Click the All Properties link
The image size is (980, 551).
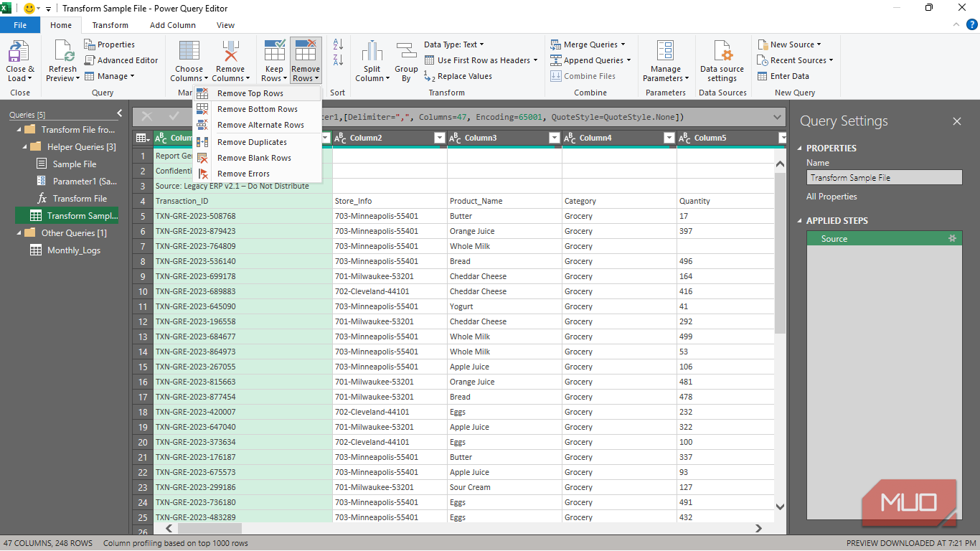pyautogui.click(x=831, y=197)
